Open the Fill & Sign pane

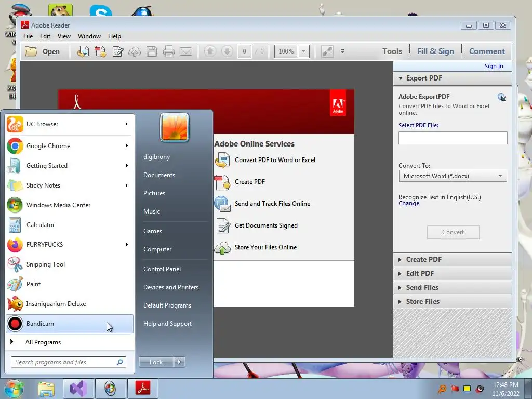[435, 51]
